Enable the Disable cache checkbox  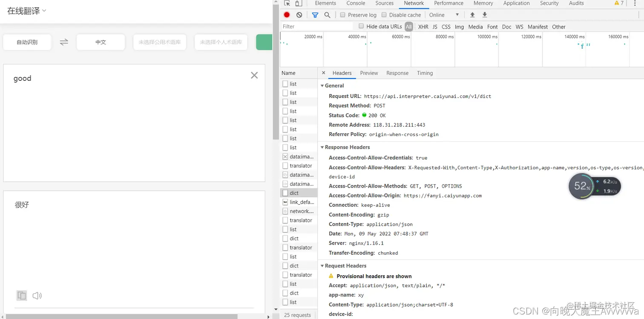click(x=384, y=15)
